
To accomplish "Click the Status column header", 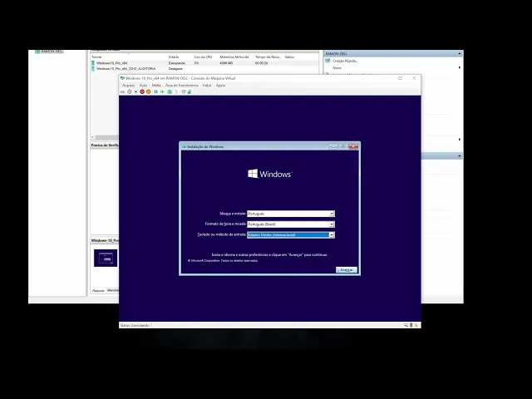I will (289, 57).
